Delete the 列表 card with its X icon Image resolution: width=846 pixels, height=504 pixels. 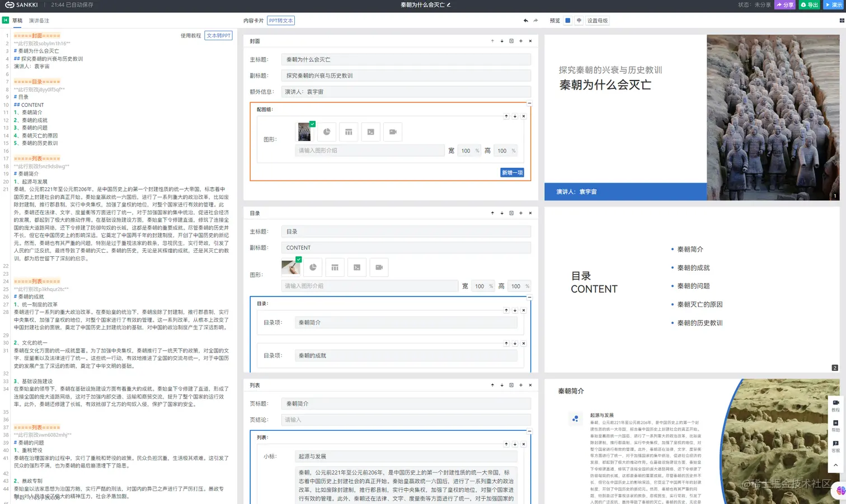point(530,385)
